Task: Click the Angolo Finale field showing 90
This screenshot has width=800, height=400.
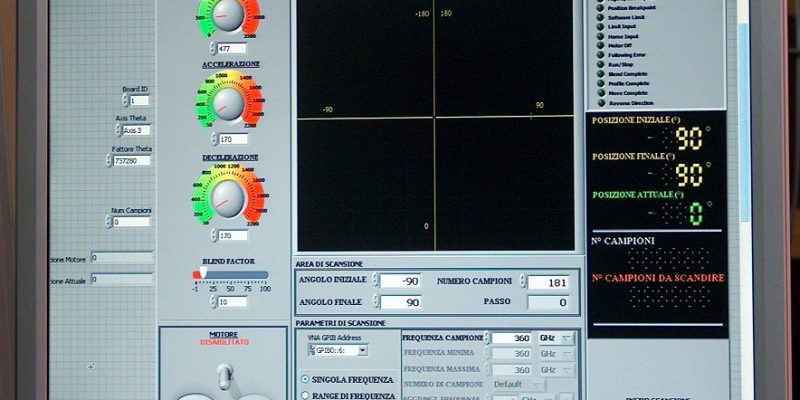Action: pos(401,302)
